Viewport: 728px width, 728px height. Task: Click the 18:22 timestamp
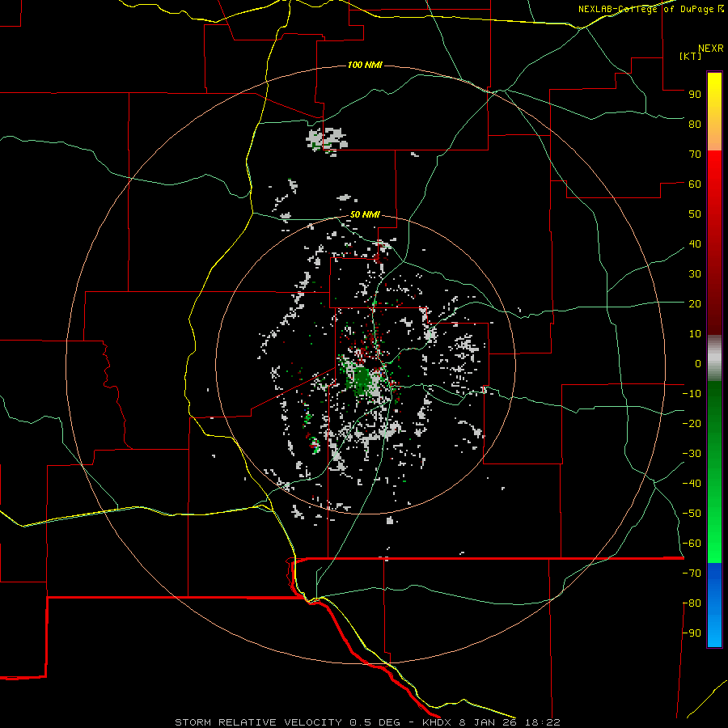point(543,722)
